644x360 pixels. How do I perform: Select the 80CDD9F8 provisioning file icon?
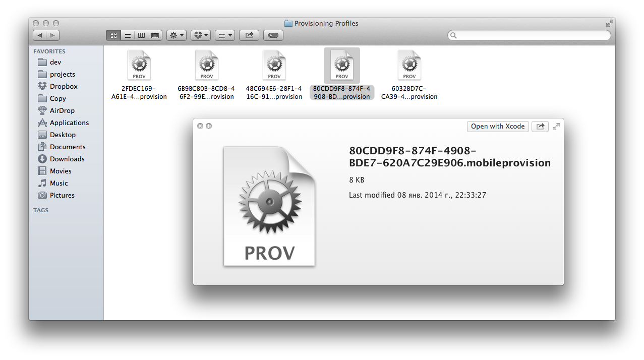(342, 66)
